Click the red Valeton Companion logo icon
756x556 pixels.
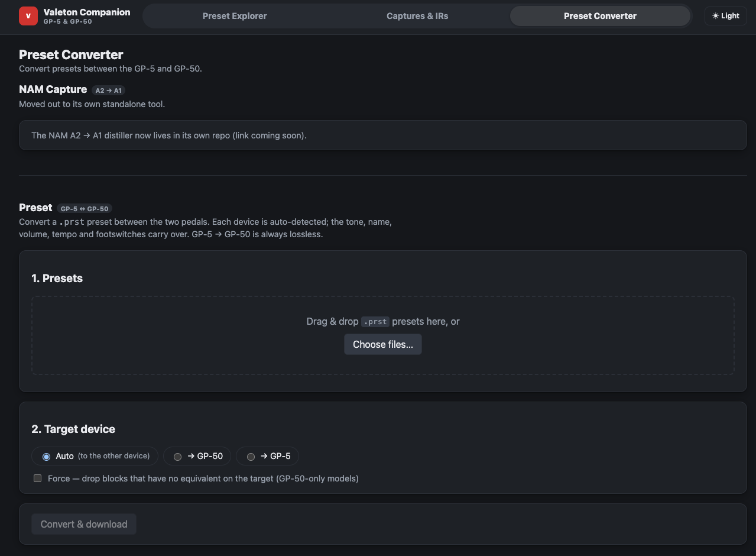pyautogui.click(x=28, y=16)
